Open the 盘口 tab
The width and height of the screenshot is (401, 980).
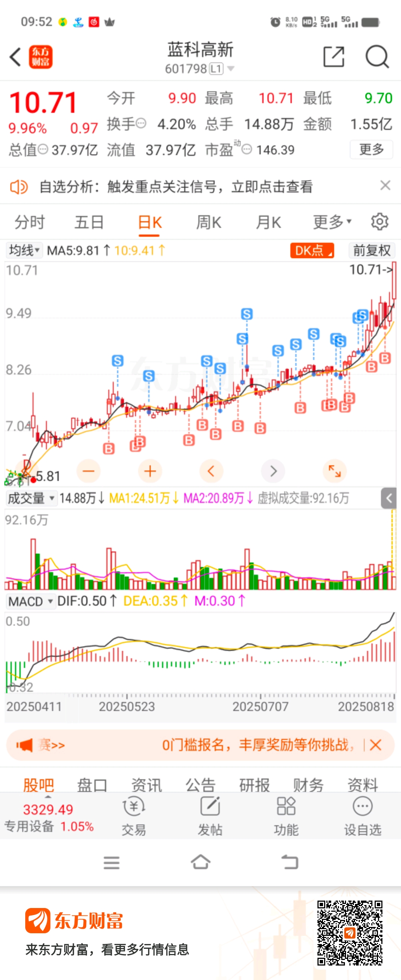pyautogui.click(x=92, y=784)
